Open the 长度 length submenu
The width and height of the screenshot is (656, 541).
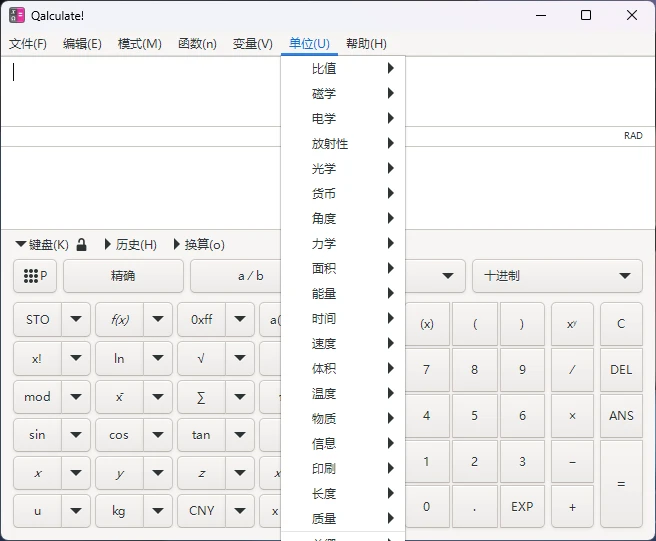[x=343, y=493]
